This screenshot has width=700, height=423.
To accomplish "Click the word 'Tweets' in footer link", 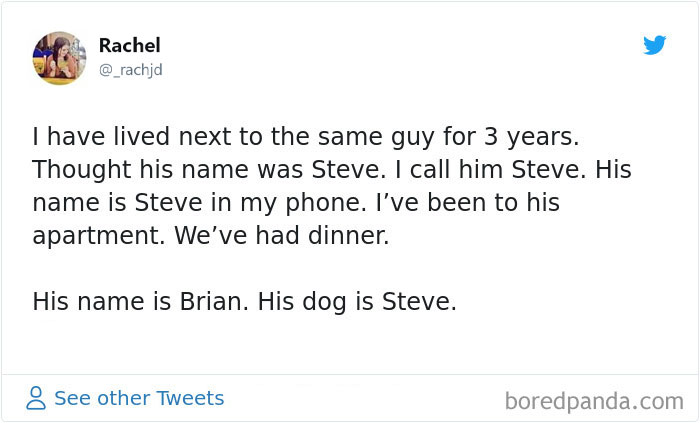I will [190, 398].
